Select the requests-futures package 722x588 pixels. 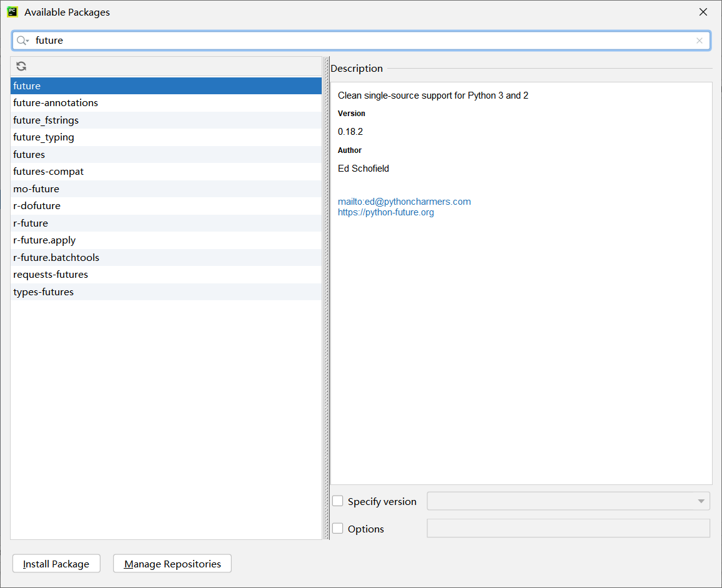click(x=166, y=275)
